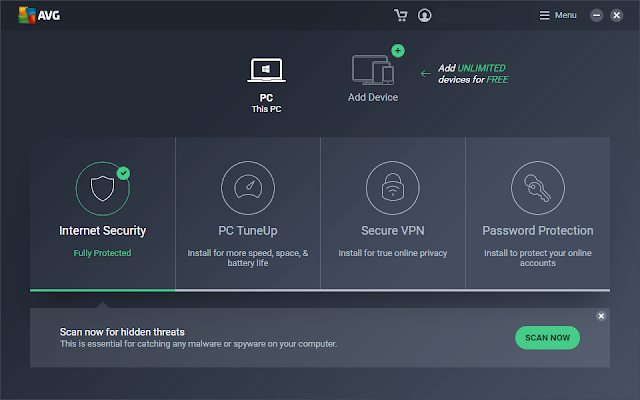The height and width of the screenshot is (400, 640).
Task: Click 'Install to protect your online accounts' text
Action: (538, 258)
